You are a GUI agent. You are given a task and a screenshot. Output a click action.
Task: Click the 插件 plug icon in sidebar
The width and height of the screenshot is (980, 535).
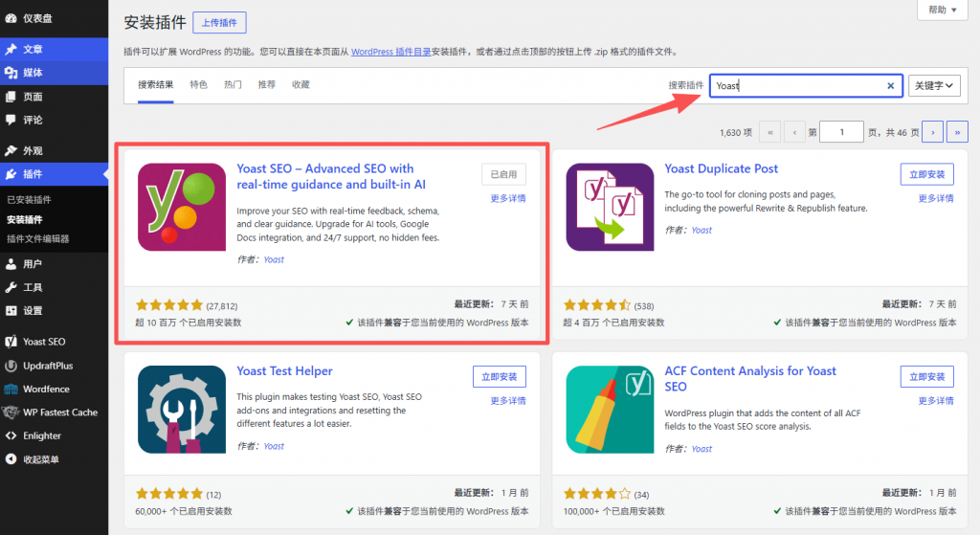(x=11, y=174)
